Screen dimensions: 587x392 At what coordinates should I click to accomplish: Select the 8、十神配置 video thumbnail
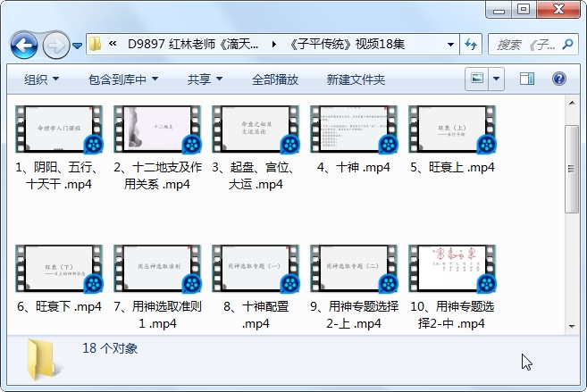[256, 269]
